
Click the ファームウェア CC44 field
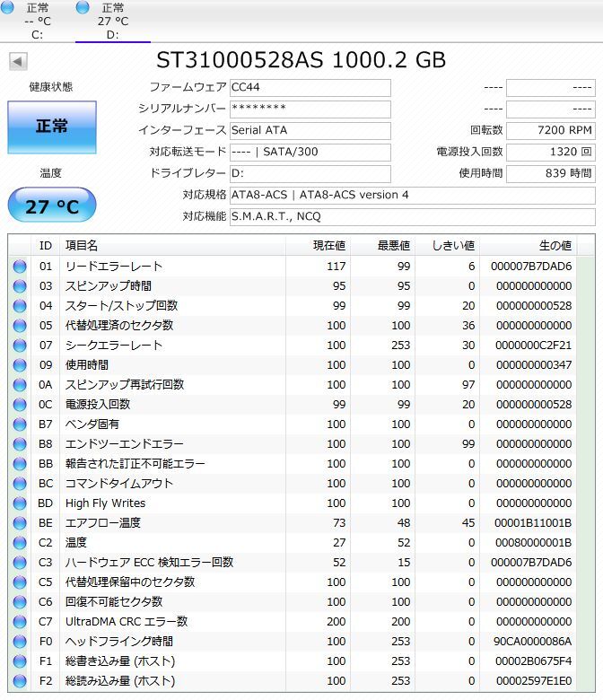click(310, 88)
